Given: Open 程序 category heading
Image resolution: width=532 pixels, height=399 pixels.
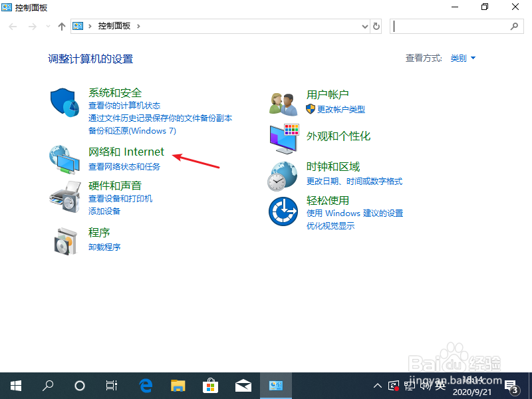Looking at the screenshot, I should (x=99, y=233).
